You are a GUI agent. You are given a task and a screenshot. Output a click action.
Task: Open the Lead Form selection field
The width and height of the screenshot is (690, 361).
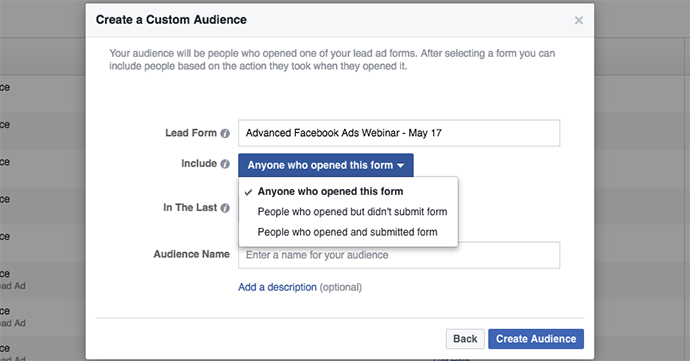coord(399,133)
